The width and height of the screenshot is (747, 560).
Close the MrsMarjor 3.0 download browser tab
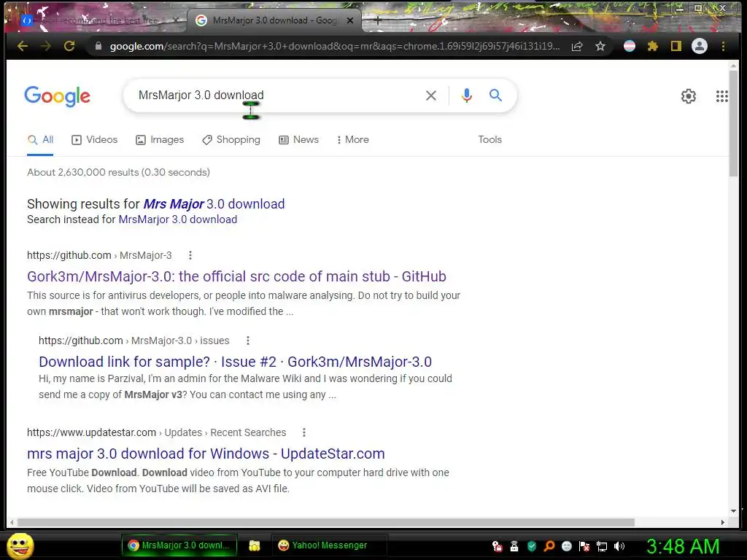(x=350, y=20)
